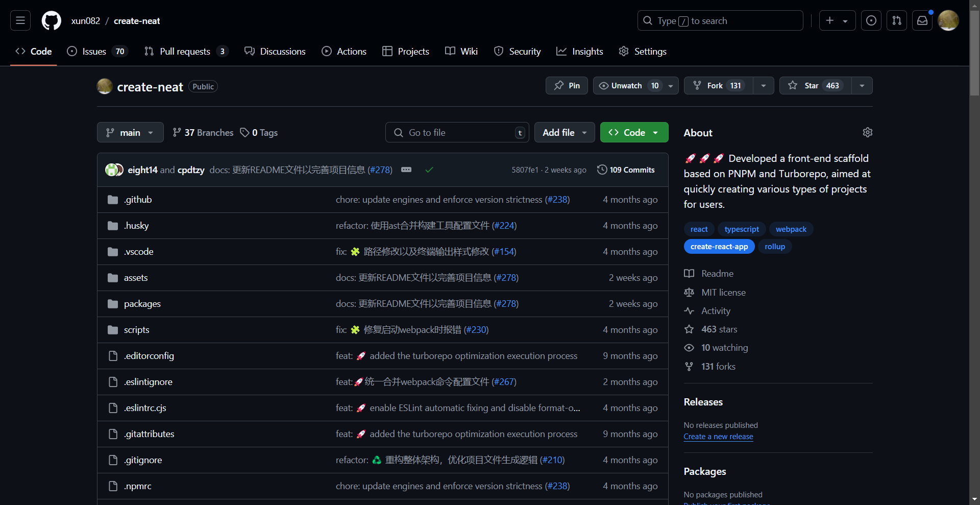This screenshot has height=505, width=980.
Task: Open the Wiki tab
Action: pyautogui.click(x=461, y=51)
